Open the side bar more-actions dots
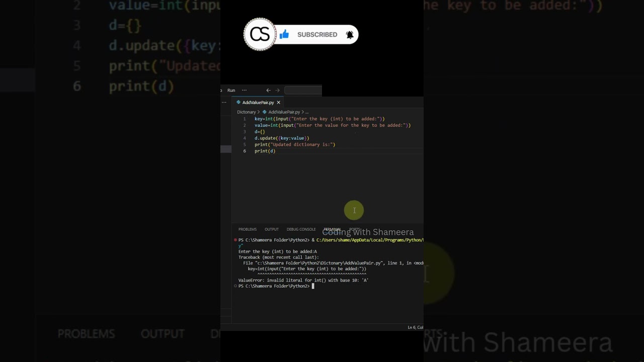Image resolution: width=644 pixels, height=362 pixels. coord(224,102)
